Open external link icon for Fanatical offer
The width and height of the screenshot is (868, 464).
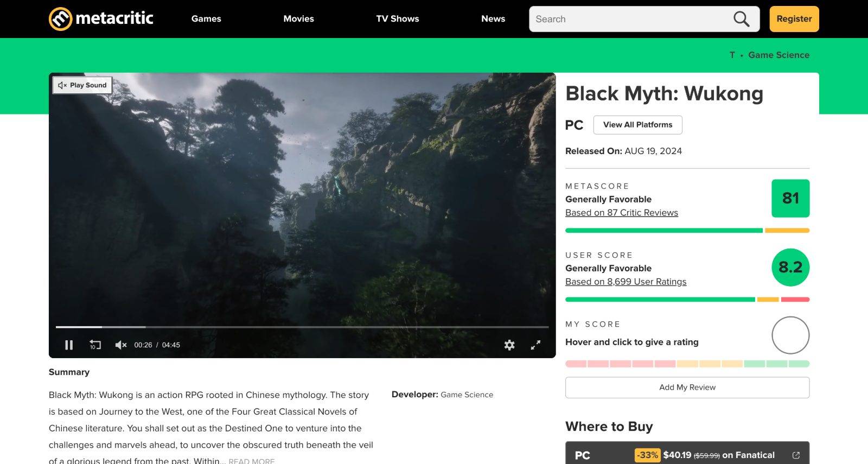pos(796,455)
